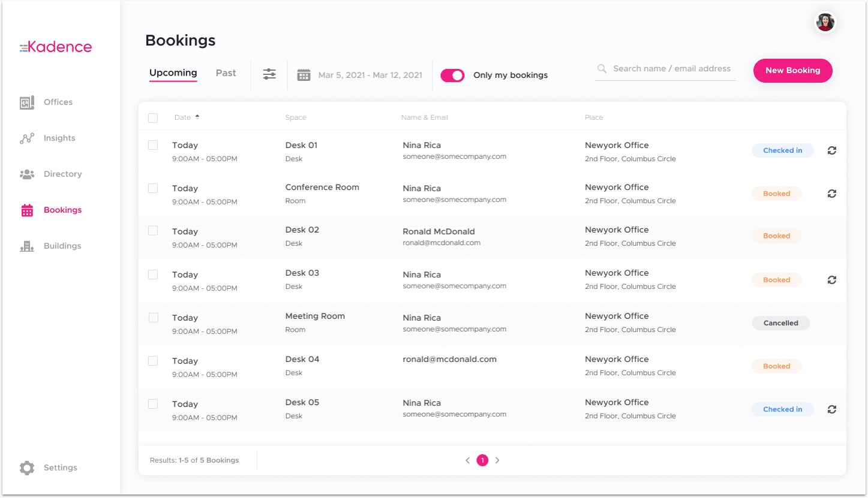
Task: Select the Offices sidebar icon
Action: pyautogui.click(x=26, y=102)
